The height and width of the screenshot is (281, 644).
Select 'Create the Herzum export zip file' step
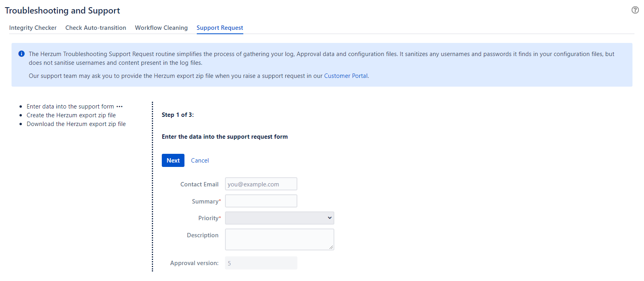coord(71,115)
